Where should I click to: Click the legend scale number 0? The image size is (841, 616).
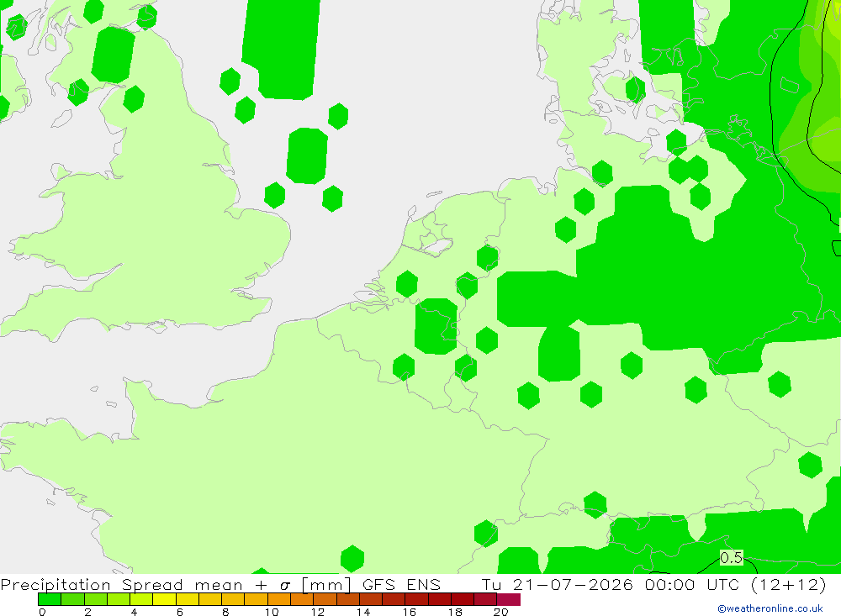[42, 612]
